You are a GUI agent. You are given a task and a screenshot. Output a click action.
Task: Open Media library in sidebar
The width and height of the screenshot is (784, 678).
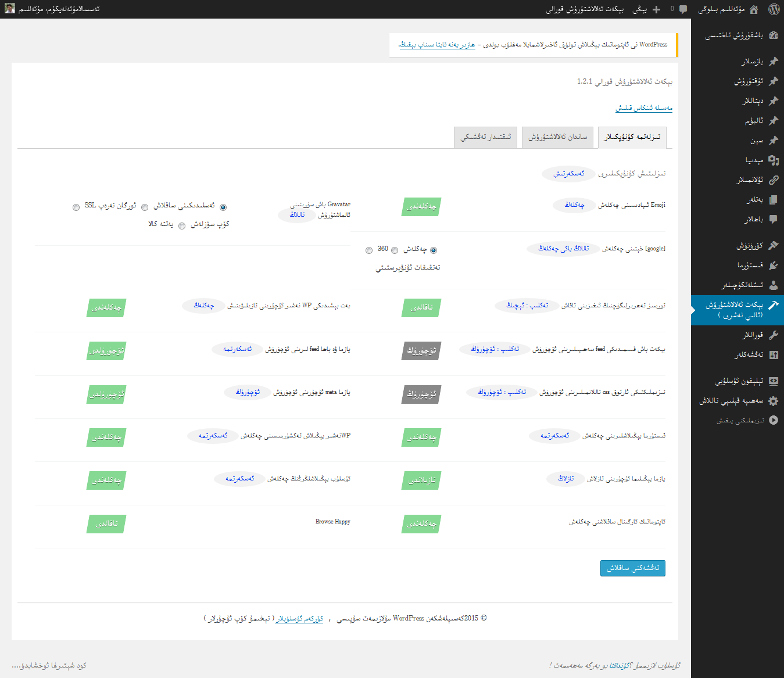(773, 160)
